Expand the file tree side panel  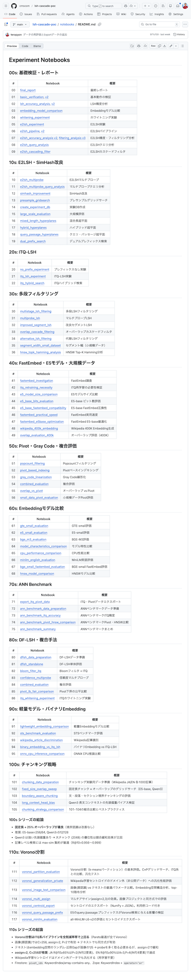[x=6, y=24]
